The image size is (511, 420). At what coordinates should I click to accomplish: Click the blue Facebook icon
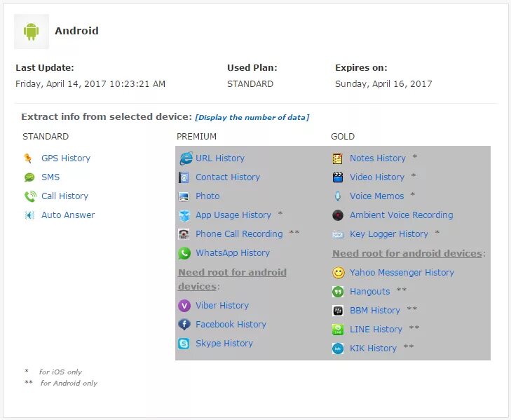click(184, 325)
